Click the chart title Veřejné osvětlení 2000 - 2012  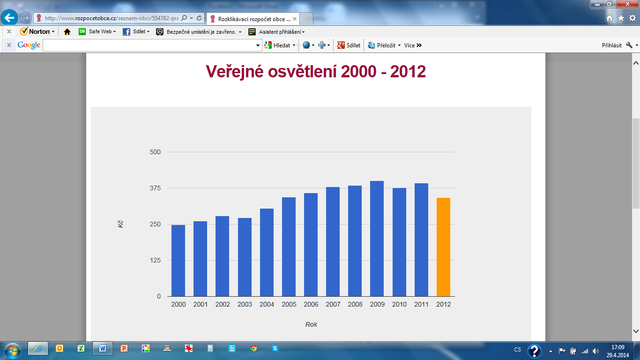(316, 71)
